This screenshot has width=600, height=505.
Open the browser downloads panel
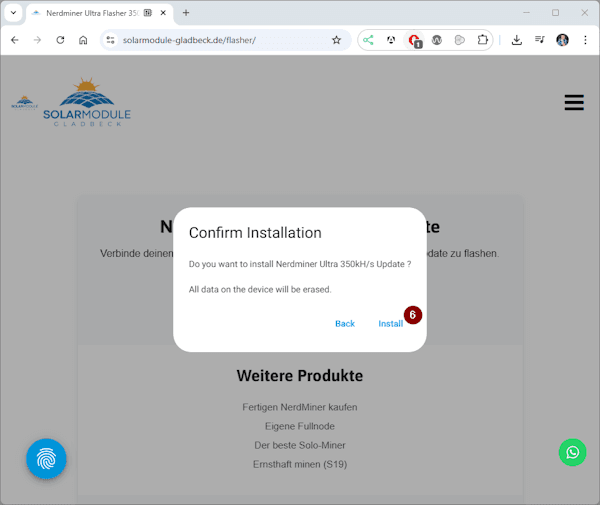pyautogui.click(x=517, y=40)
